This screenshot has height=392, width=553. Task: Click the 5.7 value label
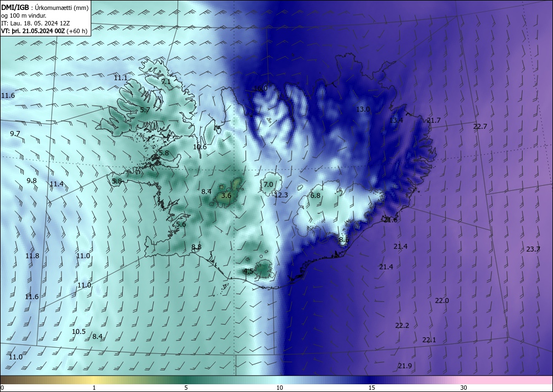point(145,110)
